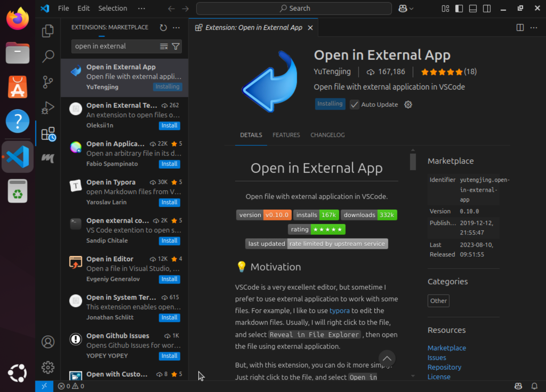Image resolution: width=546 pixels, height=392 pixels.
Task: Close the Extension: Open in External App tab
Action: (x=310, y=28)
